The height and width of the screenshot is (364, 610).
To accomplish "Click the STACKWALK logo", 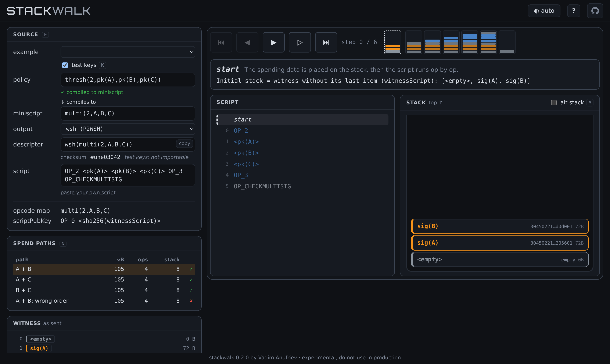I will click(x=49, y=11).
